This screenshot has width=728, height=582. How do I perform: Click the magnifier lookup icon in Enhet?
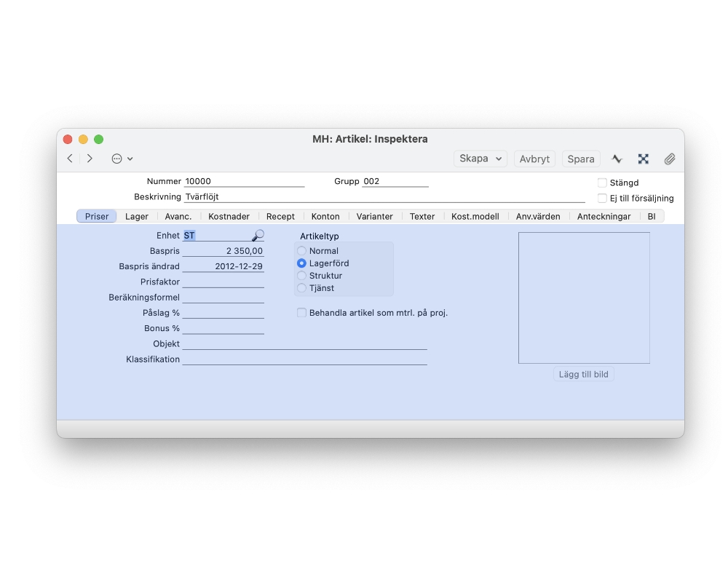pos(258,235)
